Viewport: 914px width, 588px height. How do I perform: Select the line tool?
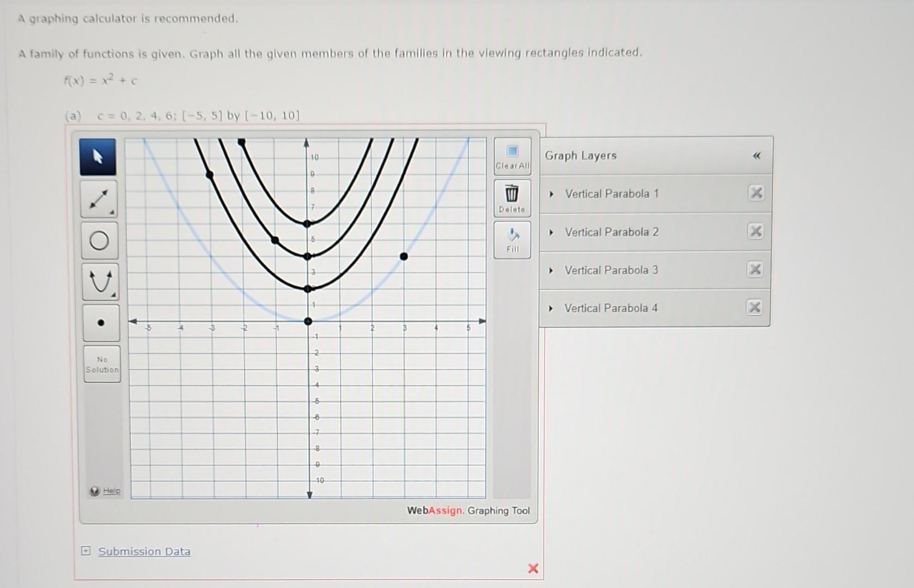tap(99, 199)
